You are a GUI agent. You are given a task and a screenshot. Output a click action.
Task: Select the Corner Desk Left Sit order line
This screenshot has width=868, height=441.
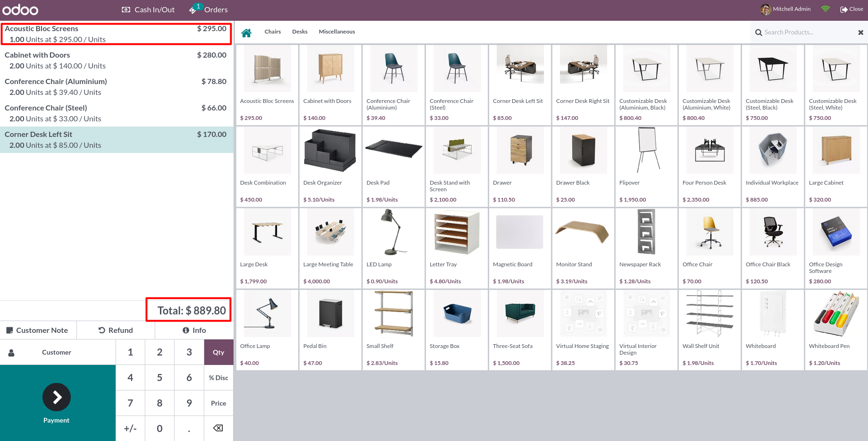pyautogui.click(x=117, y=140)
